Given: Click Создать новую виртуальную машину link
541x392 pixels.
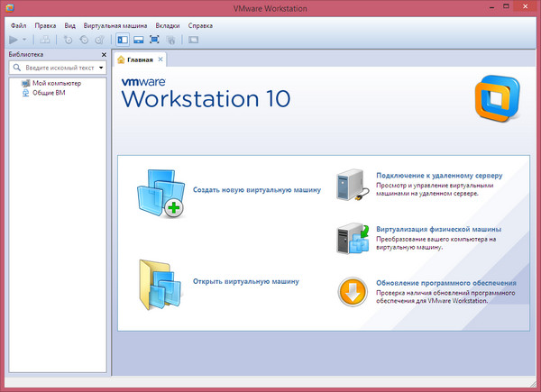Looking at the screenshot, I should [257, 190].
